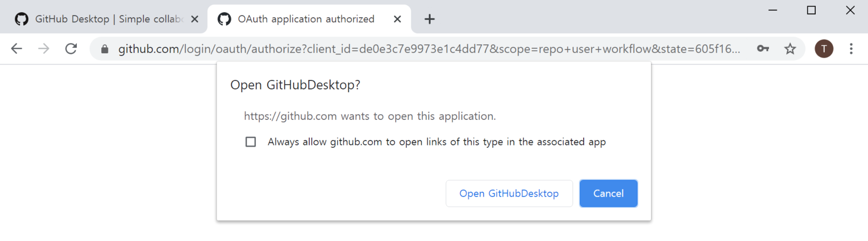Cancel the Open GitHubDesktop dialog
The width and height of the screenshot is (868, 241).
point(609,193)
